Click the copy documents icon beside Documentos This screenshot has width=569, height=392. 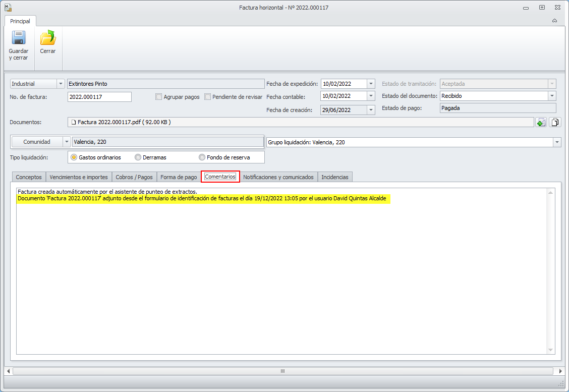555,122
